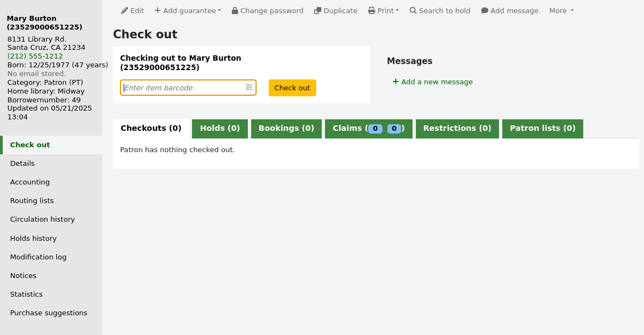
Task: Select Accounting in the left sidebar
Action: point(30,182)
